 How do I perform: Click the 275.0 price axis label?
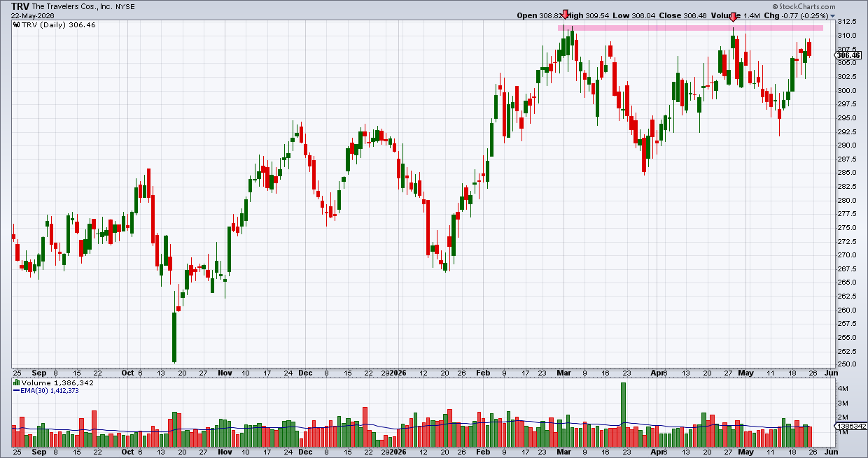coord(846,228)
